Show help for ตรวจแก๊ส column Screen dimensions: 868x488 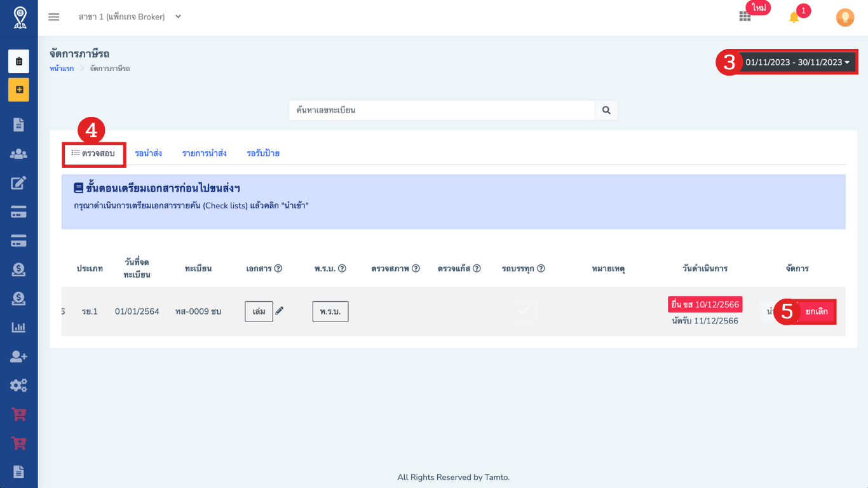point(477,268)
